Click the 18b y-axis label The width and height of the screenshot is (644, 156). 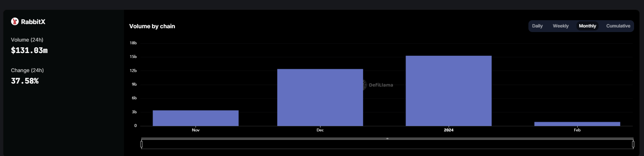(133, 43)
